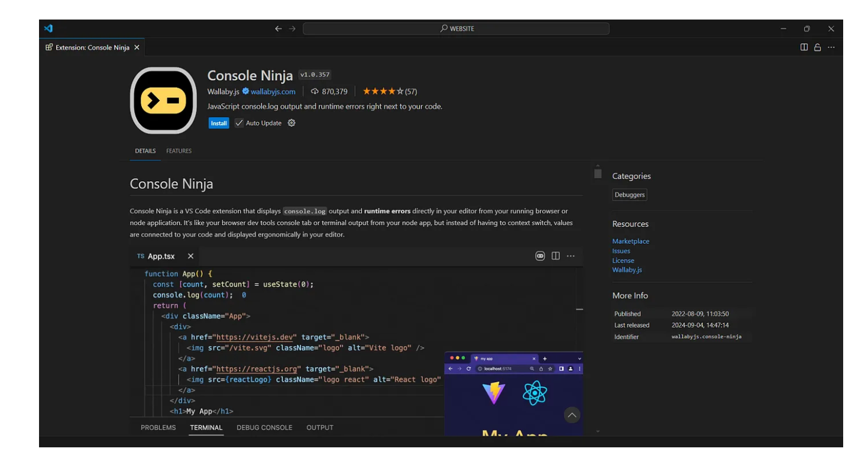Click the Last released 2024-09-04 value

tap(700, 325)
